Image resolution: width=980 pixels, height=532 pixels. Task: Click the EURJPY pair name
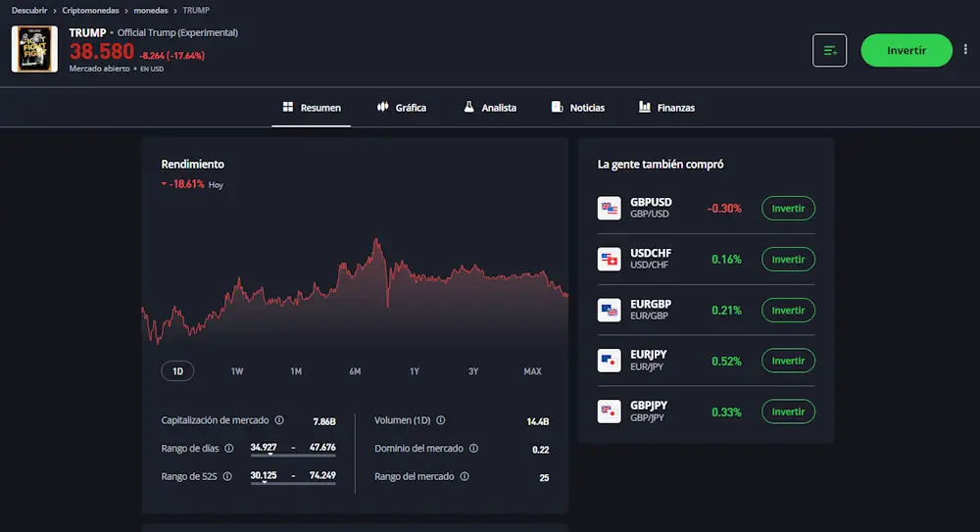click(648, 355)
